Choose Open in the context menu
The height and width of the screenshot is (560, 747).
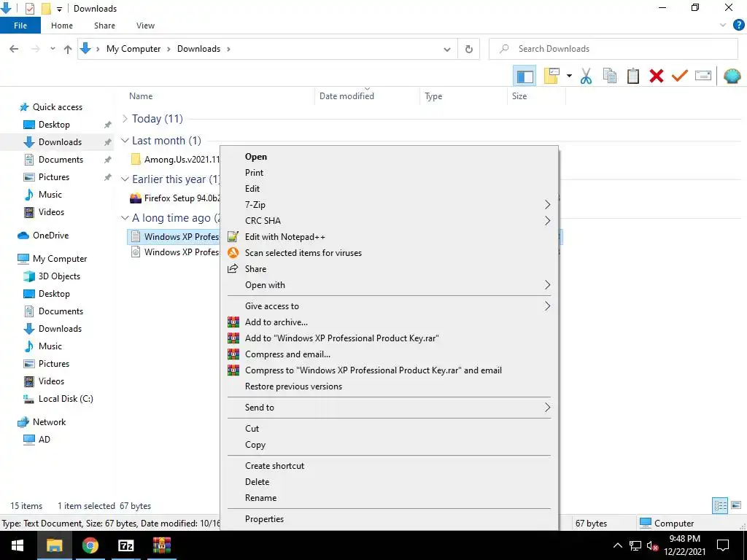(x=389, y=157)
